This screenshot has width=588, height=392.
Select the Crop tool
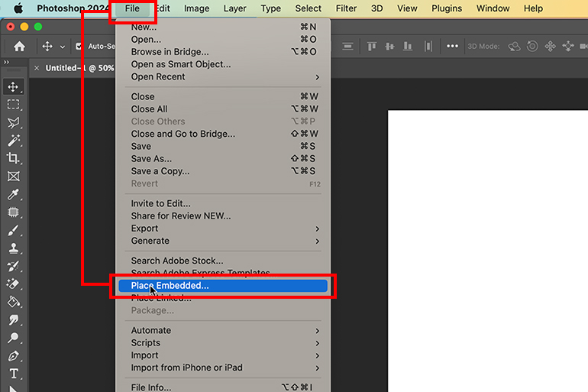point(14,158)
